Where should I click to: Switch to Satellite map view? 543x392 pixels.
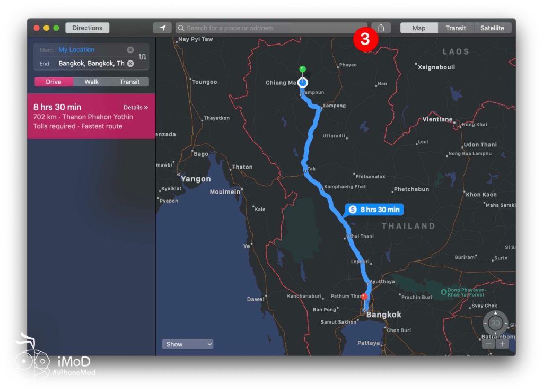click(x=492, y=28)
